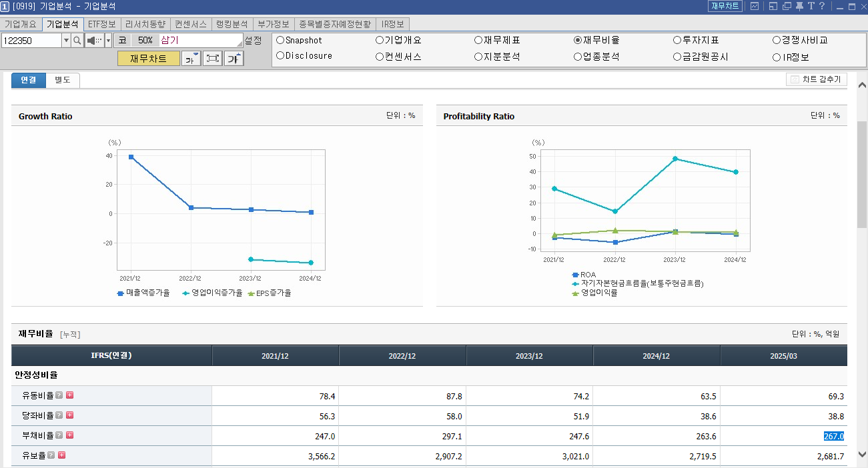Image resolution: width=868 pixels, height=468 pixels.
Task: Select the 재무제표 radio button
Action: [478, 40]
